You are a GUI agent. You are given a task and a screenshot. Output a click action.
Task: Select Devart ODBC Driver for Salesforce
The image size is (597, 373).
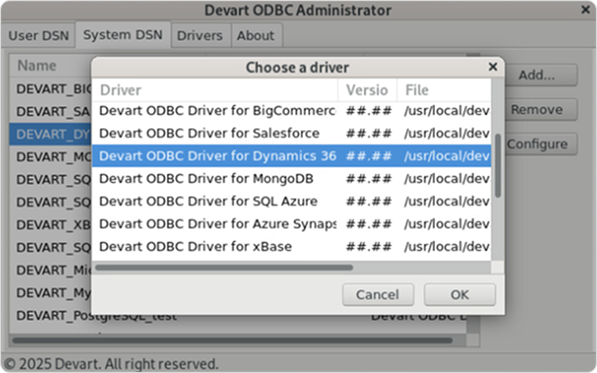click(291, 133)
